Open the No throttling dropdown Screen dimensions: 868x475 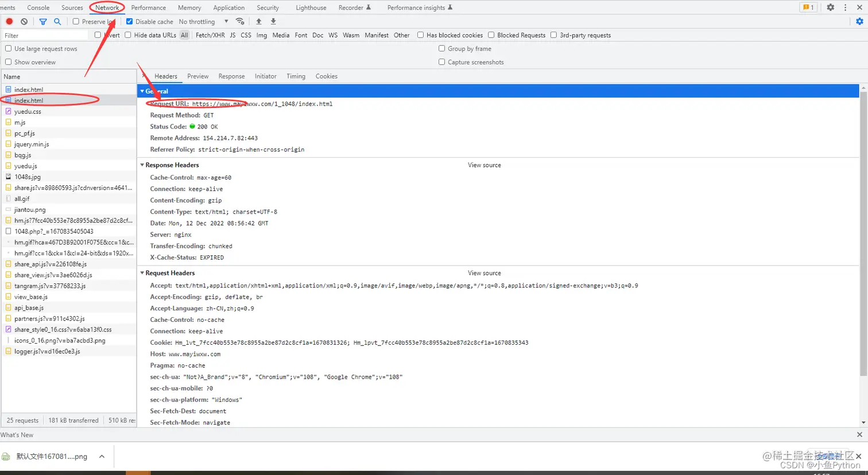[x=203, y=21]
